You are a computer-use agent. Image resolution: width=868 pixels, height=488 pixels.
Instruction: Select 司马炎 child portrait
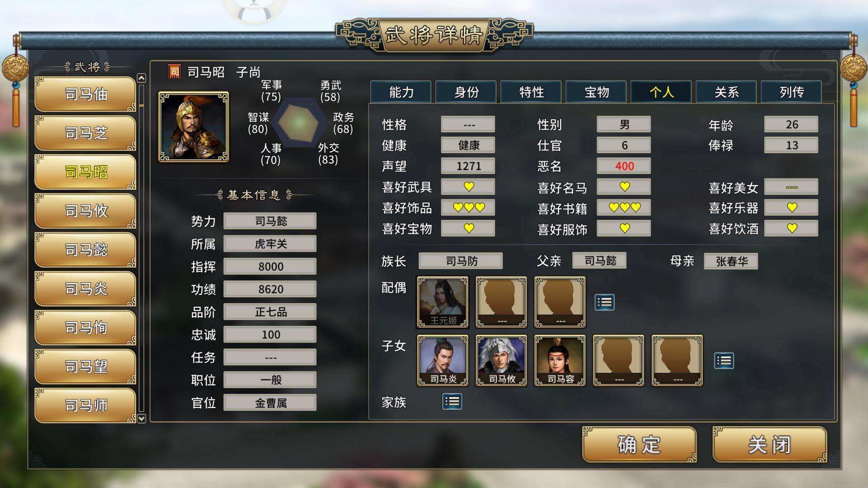(x=443, y=361)
